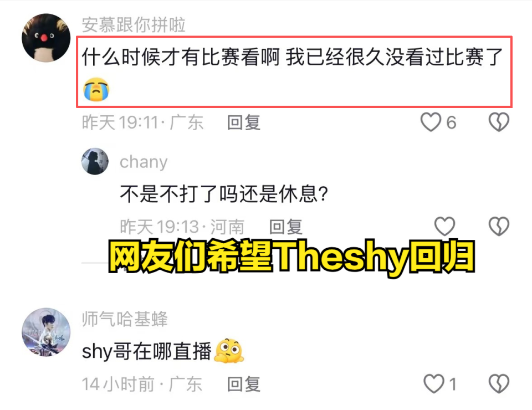The height and width of the screenshot is (410, 532).
Task: Open 师气哈基蜂 profile avatar
Action: [x=46, y=332]
